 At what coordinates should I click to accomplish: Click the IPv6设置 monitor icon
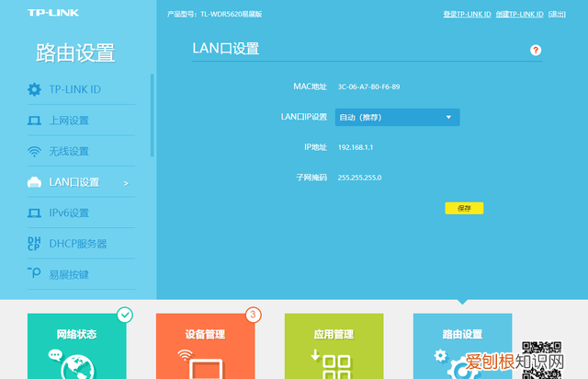tap(34, 212)
